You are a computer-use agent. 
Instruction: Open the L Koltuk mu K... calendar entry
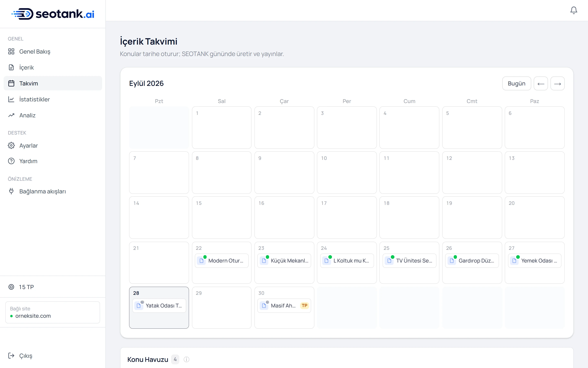coord(347,261)
